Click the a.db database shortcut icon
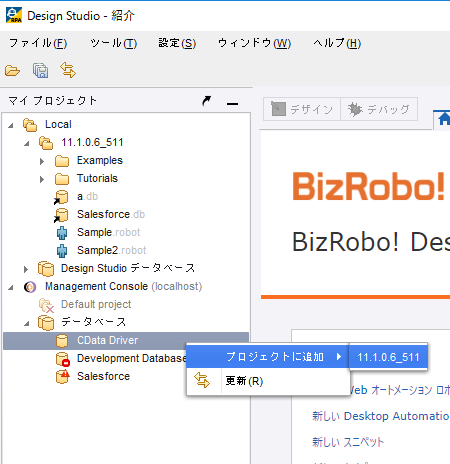This screenshot has width=450, height=464. [61, 197]
